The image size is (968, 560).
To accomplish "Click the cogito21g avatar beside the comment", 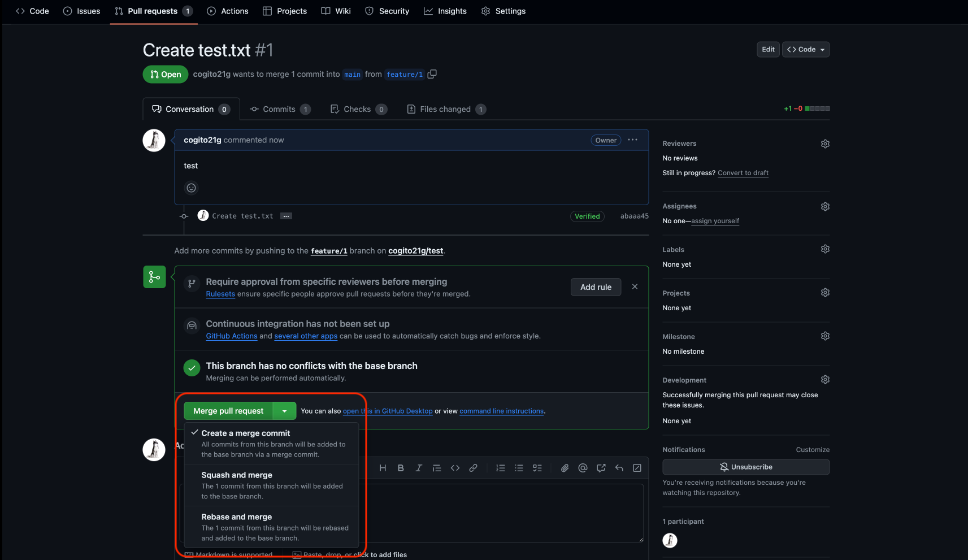I will coord(154,140).
